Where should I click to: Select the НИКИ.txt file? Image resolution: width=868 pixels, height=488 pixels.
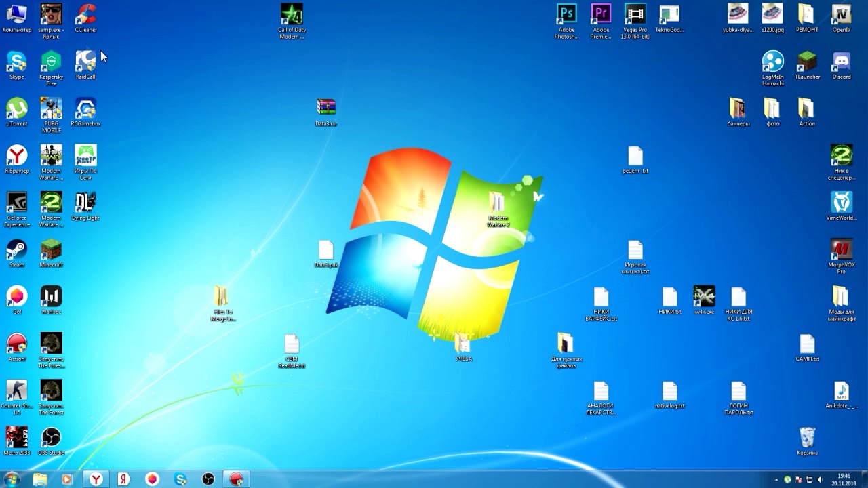point(670,301)
